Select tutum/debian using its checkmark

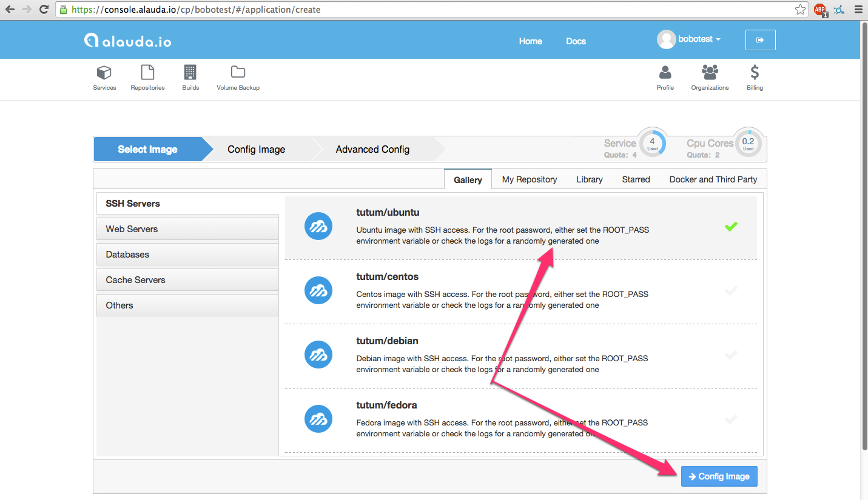[731, 355]
